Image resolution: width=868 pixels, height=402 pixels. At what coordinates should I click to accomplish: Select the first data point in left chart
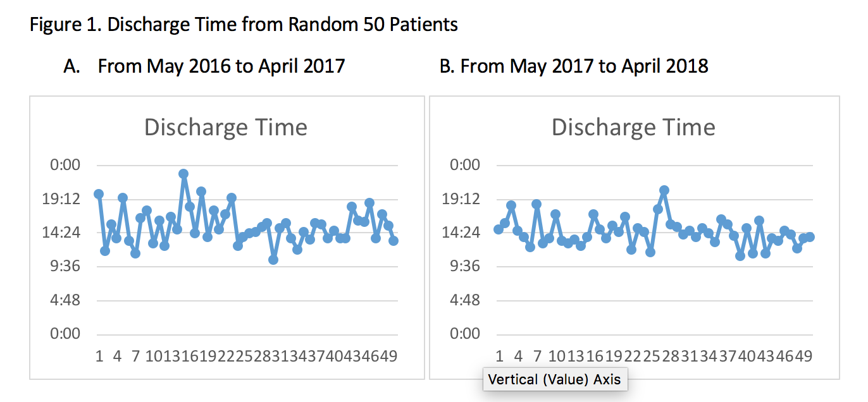(99, 194)
